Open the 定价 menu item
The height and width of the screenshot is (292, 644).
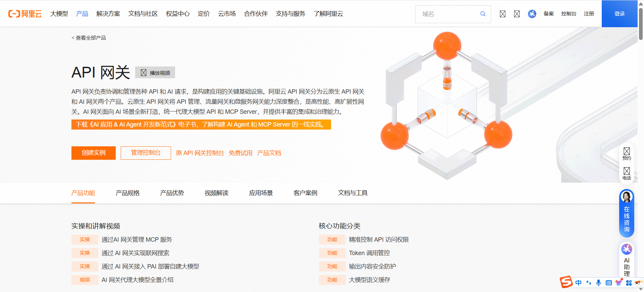204,14
